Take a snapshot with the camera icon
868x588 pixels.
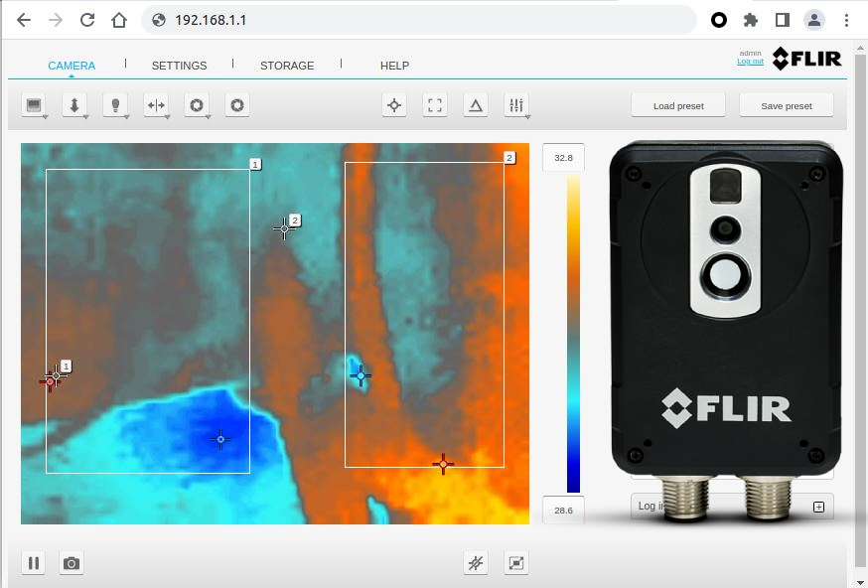point(72,563)
